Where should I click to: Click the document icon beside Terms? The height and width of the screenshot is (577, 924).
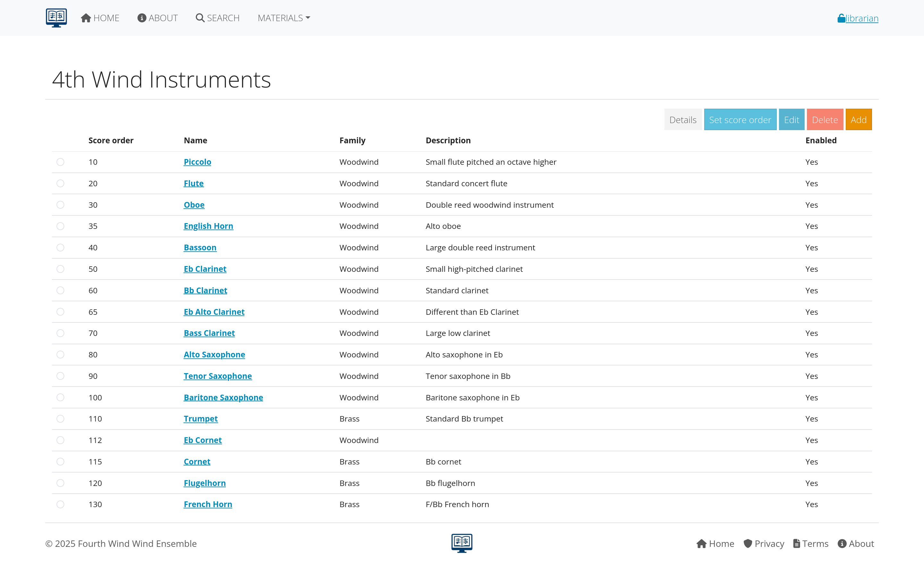[797, 543]
